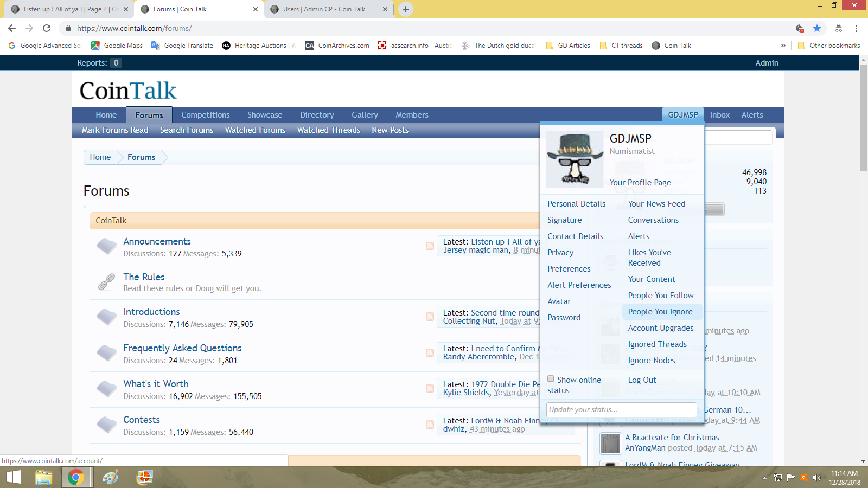Open Alert Preferences in account menu

tap(579, 285)
